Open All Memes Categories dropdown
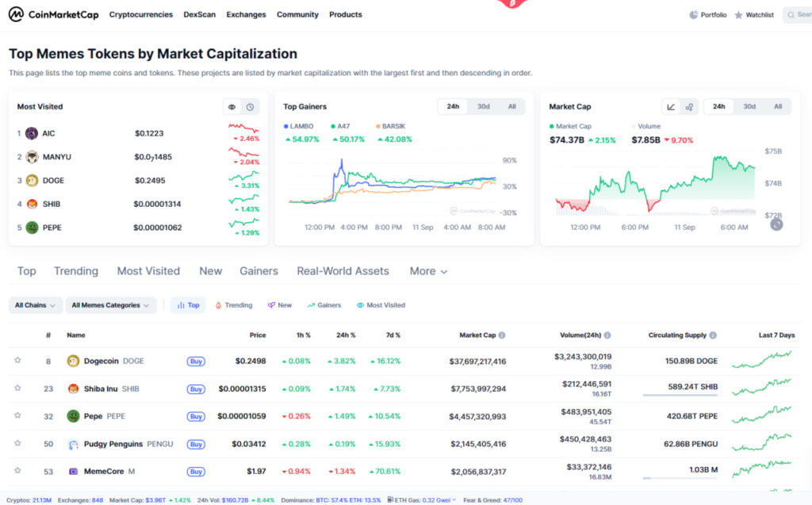Screen dimensions: 812x505 110,305
